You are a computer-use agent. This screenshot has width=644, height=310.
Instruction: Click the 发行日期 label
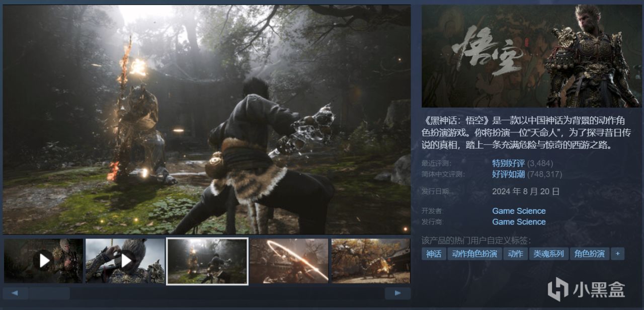click(436, 191)
